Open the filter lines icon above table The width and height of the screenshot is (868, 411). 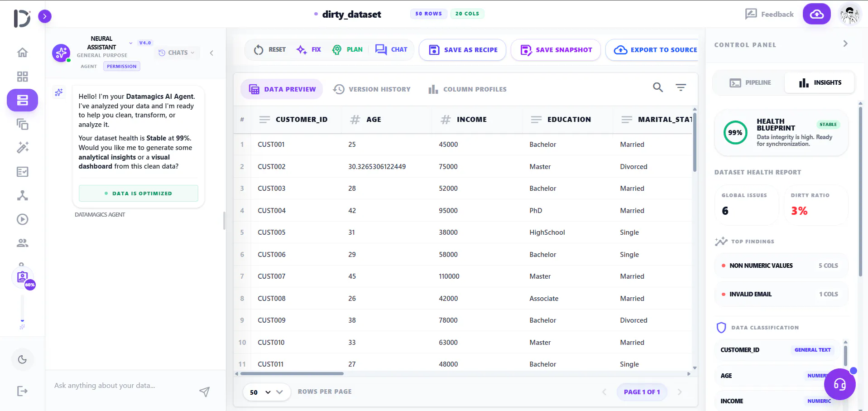pos(681,87)
